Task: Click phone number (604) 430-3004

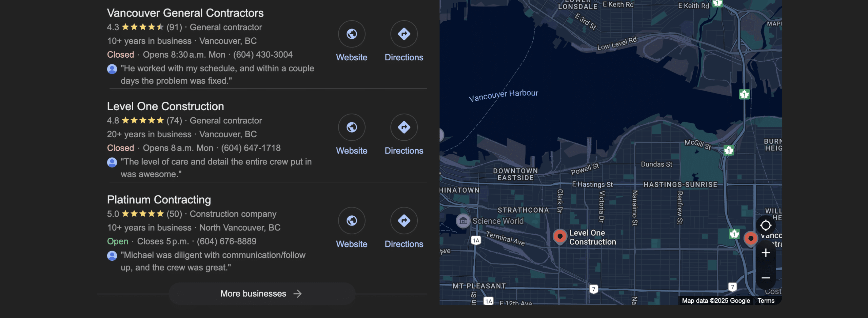Action: [x=263, y=55]
